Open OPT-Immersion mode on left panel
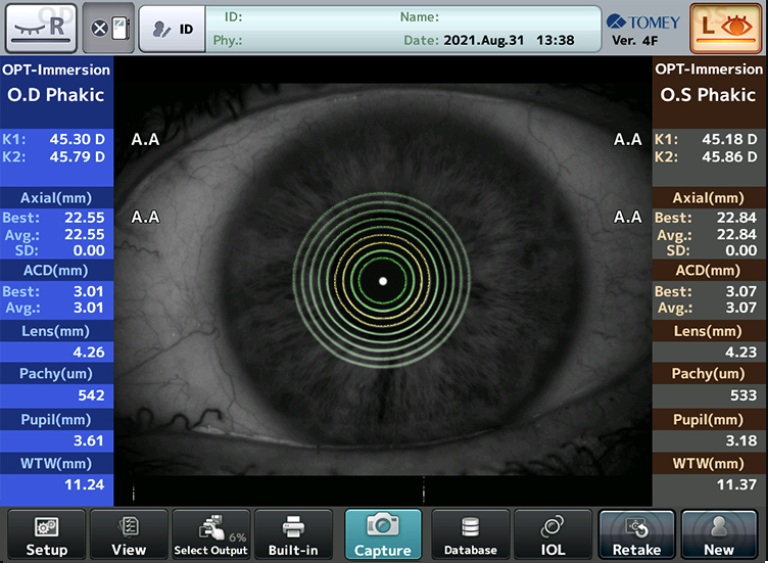Viewport: 768px width, 564px height. (x=56, y=70)
